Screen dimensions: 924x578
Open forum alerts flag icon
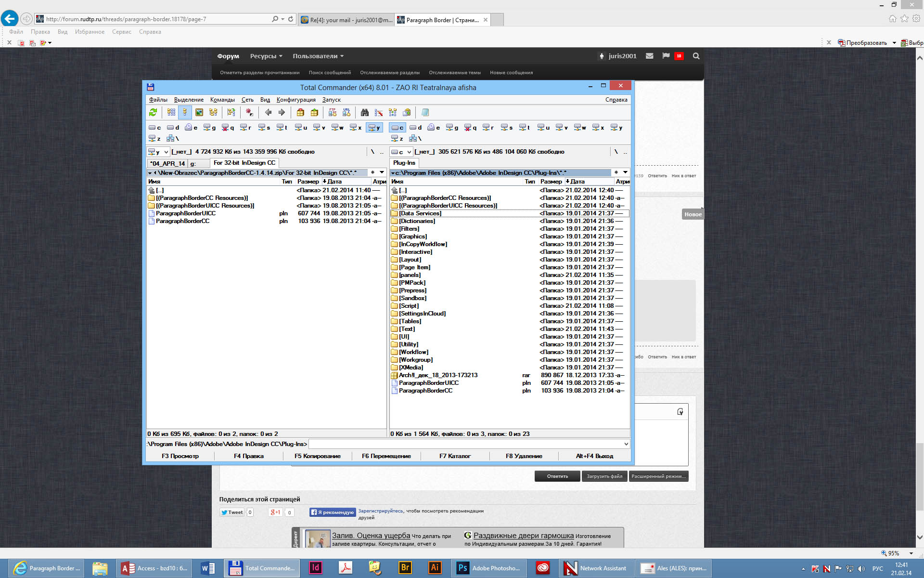(666, 56)
